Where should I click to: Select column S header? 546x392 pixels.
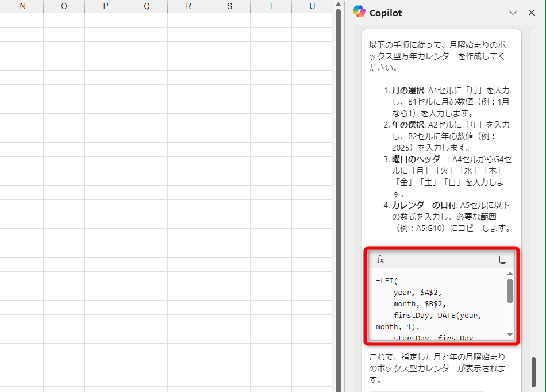point(229,6)
